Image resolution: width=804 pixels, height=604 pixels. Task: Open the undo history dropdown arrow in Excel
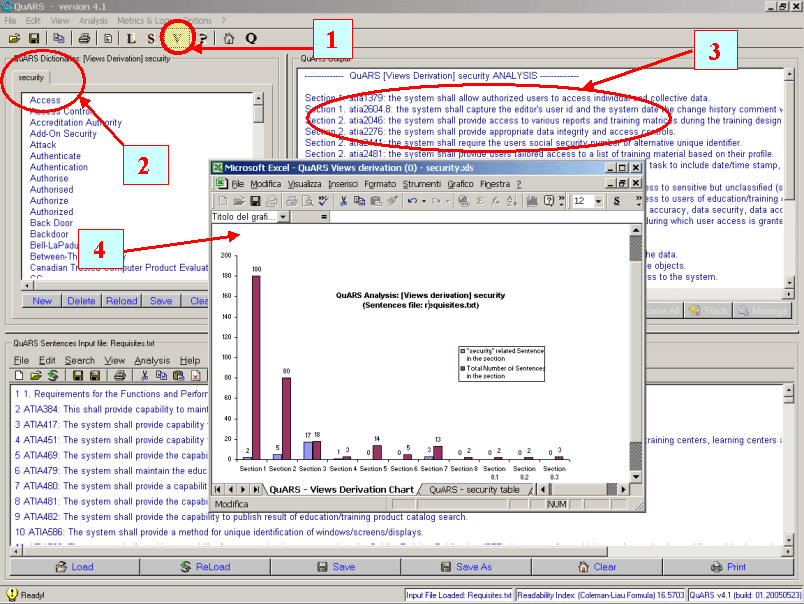424,201
